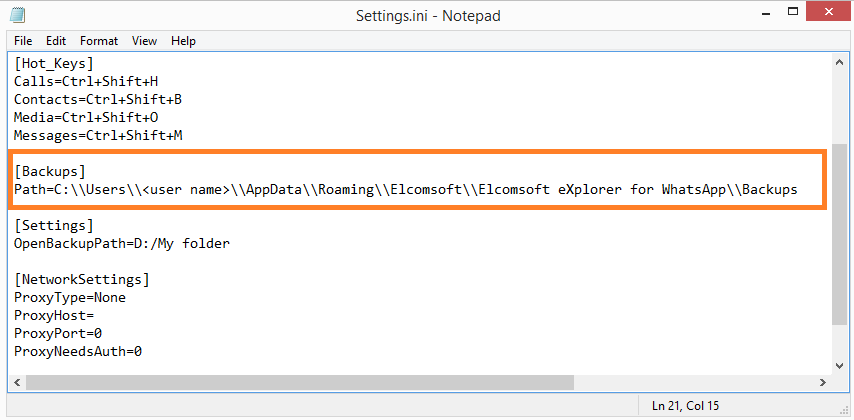Click the horizontal scrollbar thumb
The image size is (854, 420).
(x=300, y=382)
